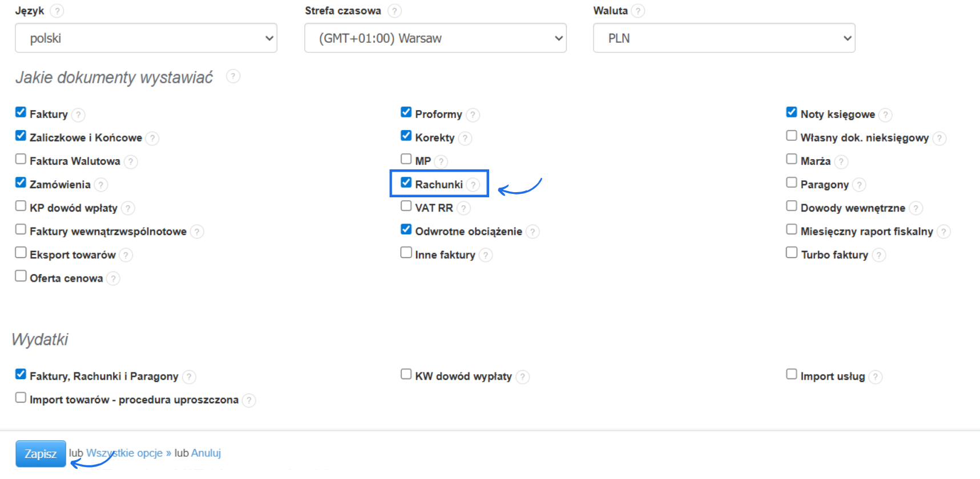
Task: Open help for Jakie dokumenty wystawiać heading
Action: click(233, 76)
